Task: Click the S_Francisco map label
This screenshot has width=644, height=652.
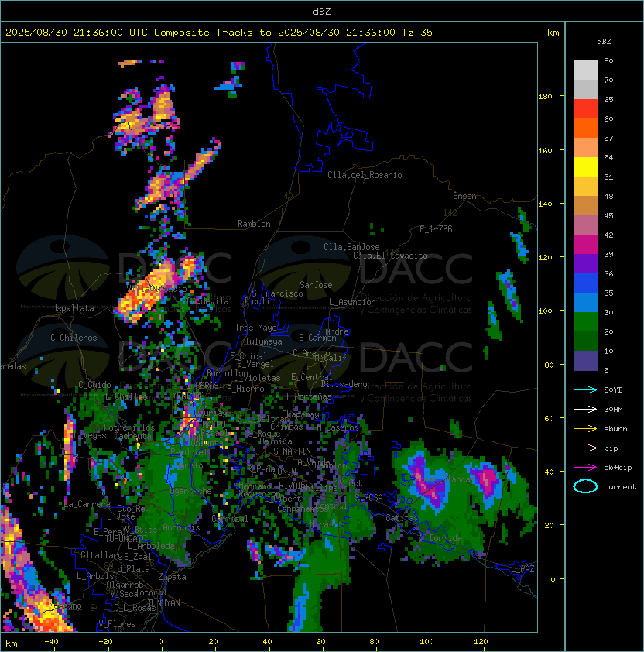Action: [277, 293]
